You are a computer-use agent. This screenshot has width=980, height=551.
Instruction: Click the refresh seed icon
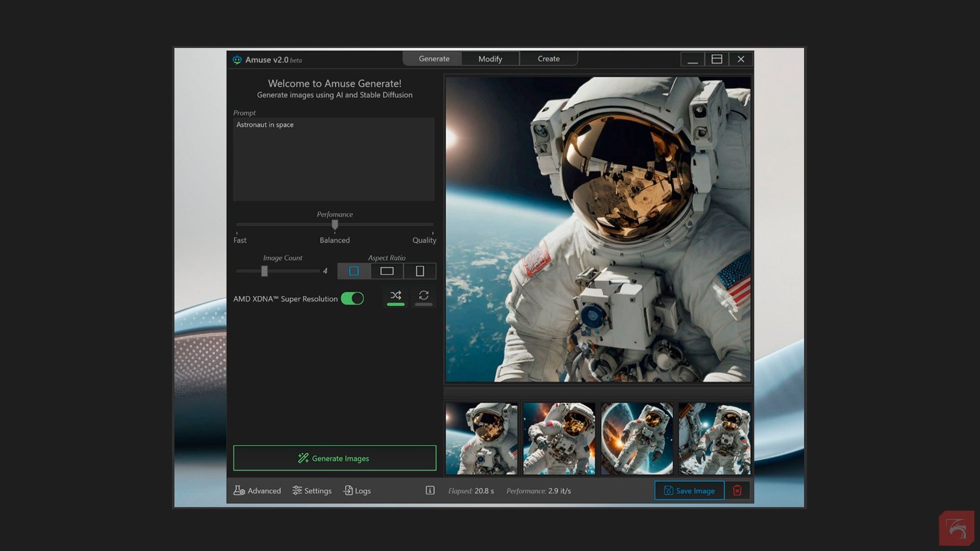pos(424,295)
